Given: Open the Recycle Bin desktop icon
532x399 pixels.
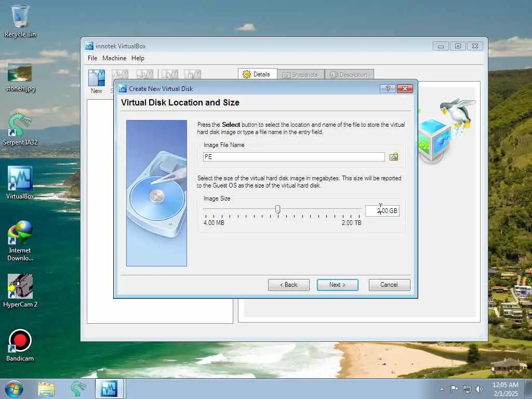Looking at the screenshot, I should [x=20, y=21].
